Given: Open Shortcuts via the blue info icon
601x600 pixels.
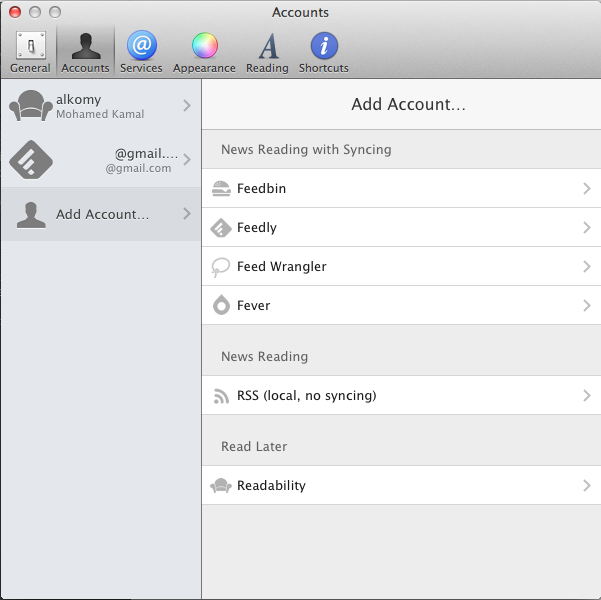Looking at the screenshot, I should 324,46.
